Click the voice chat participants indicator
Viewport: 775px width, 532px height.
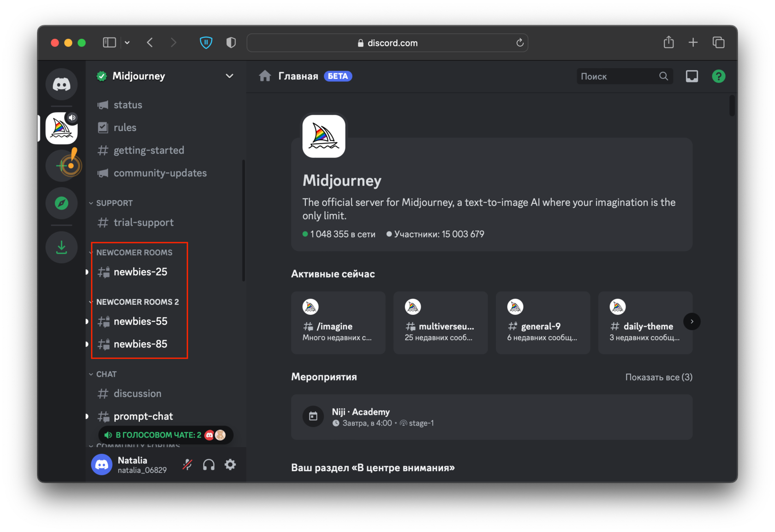[166, 435]
